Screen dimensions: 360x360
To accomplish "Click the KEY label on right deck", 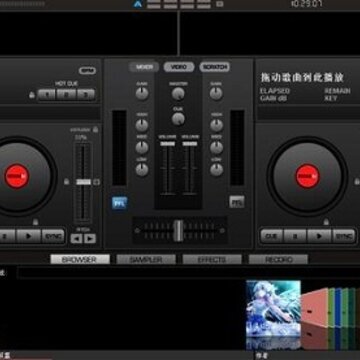I will [330, 98].
